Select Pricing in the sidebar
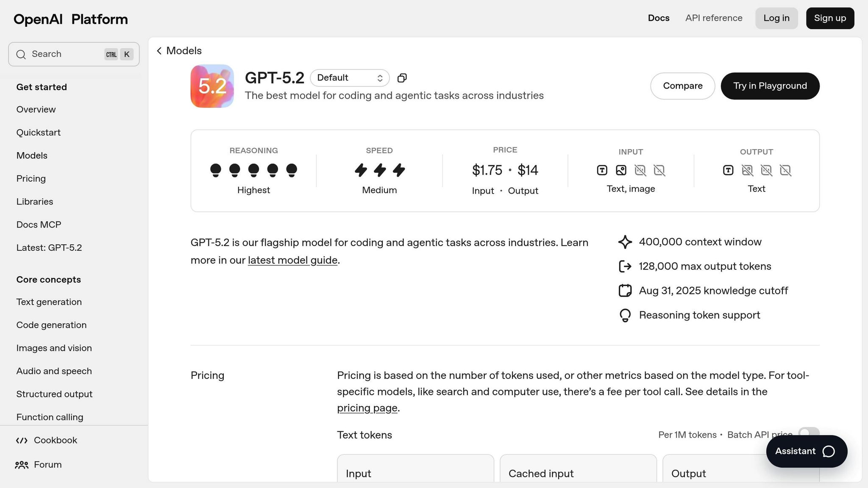 [x=31, y=179]
